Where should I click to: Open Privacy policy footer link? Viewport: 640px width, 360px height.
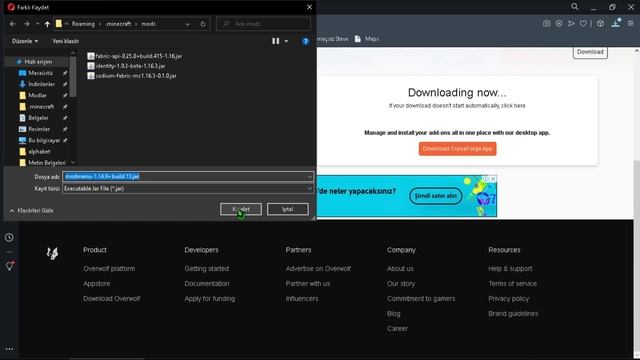tap(509, 299)
